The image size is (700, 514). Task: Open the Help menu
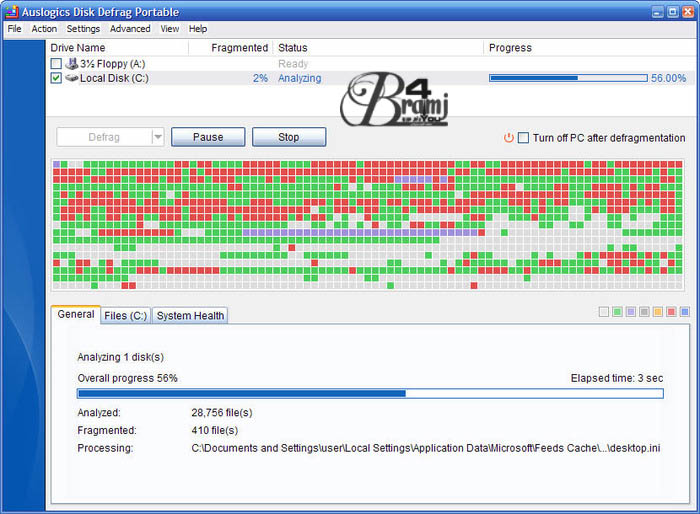[197, 29]
